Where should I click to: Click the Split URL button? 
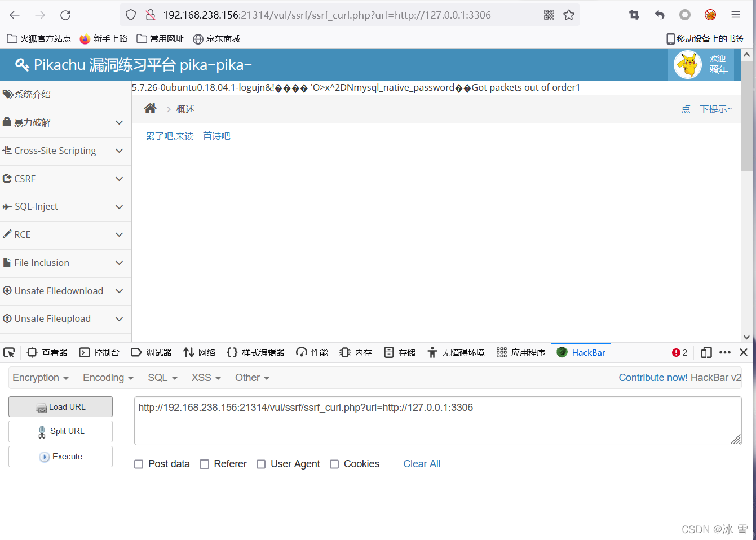coord(60,432)
